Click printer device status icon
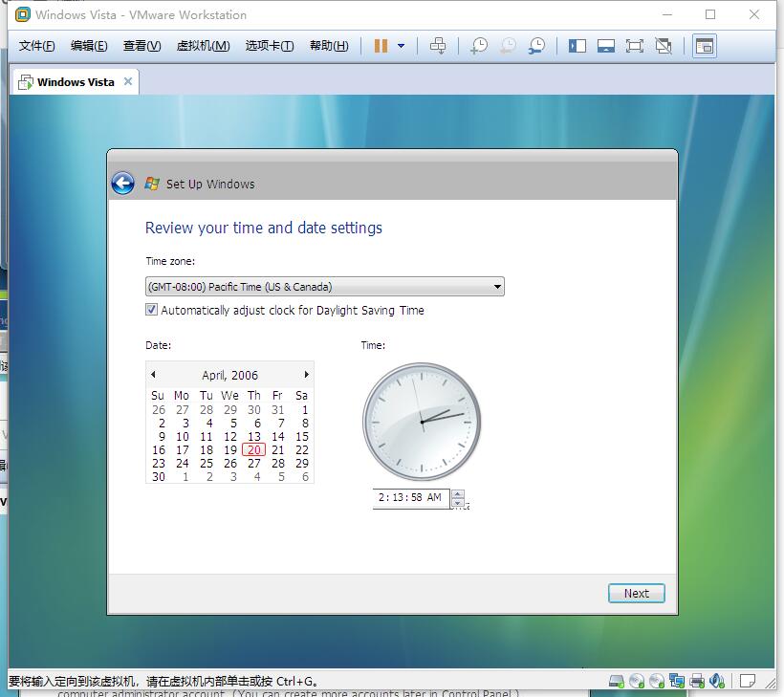Screen dimensions: 784x697 coord(697,681)
